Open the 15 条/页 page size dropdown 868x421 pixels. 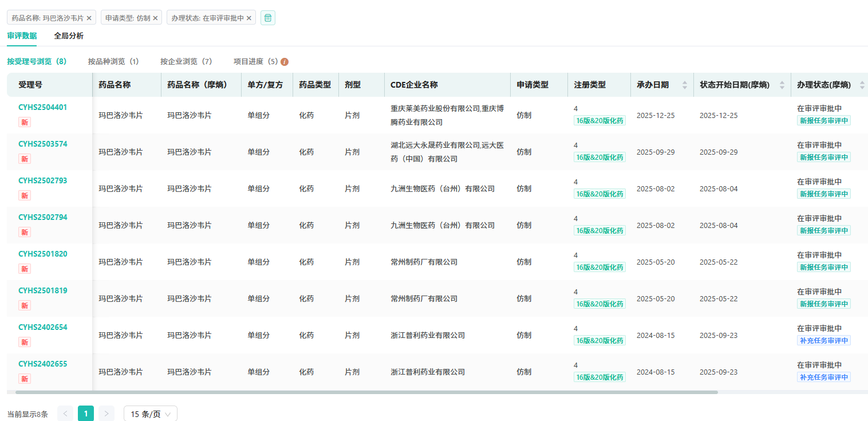coord(151,414)
